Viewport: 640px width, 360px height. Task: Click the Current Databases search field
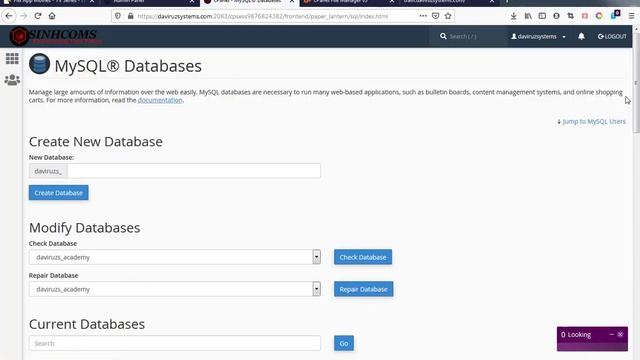175,343
